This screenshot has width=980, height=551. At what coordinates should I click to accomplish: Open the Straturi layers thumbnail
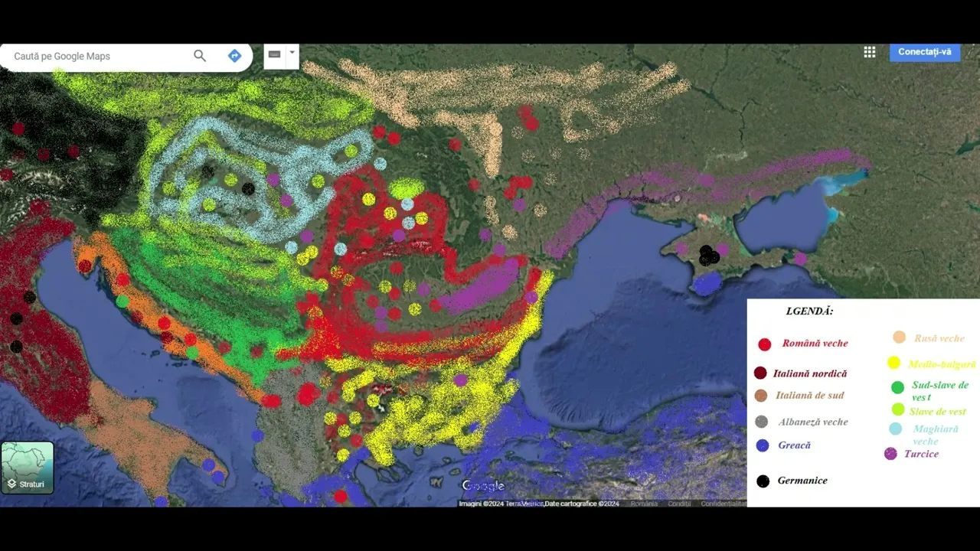click(28, 468)
